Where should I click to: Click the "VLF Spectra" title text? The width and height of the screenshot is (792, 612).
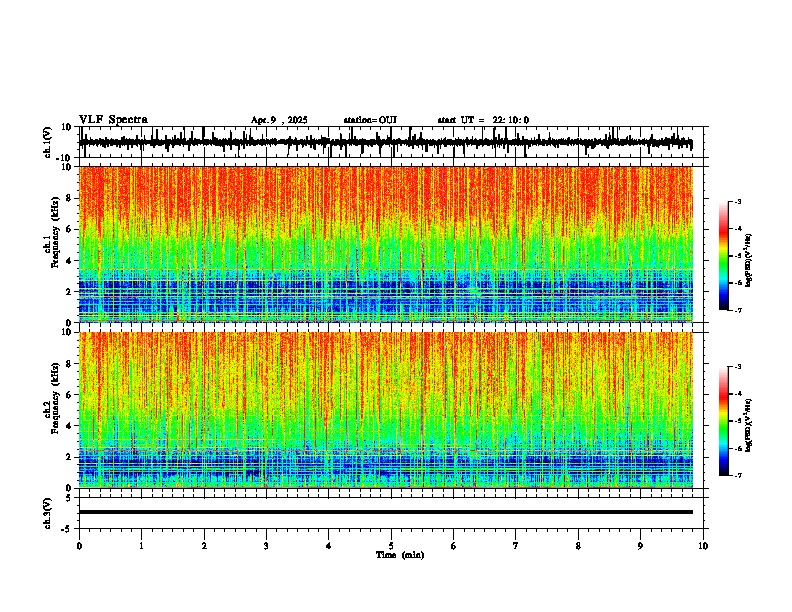pos(113,120)
